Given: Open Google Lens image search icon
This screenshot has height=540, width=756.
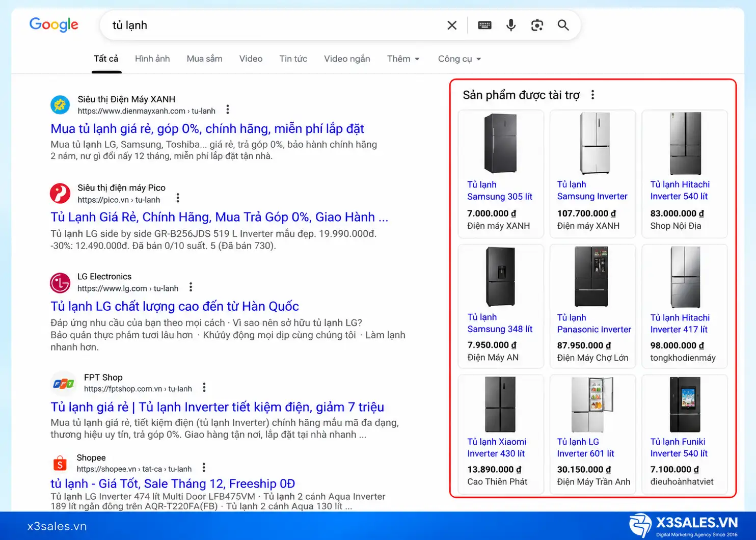Looking at the screenshot, I should (x=537, y=25).
